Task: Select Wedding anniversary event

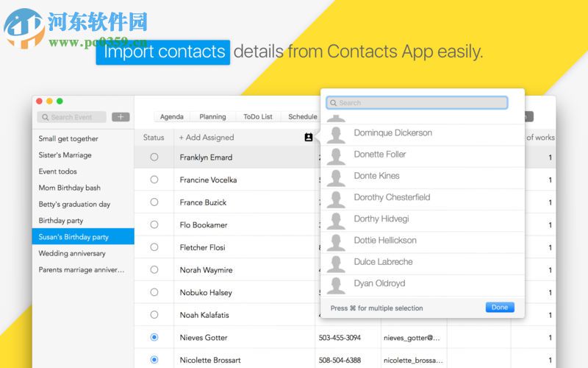Action: (x=83, y=253)
